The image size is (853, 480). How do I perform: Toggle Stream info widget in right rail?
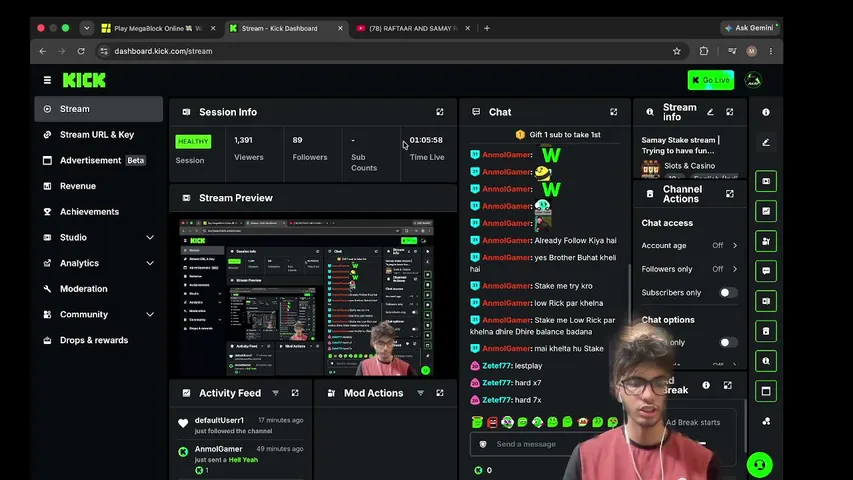(766, 361)
